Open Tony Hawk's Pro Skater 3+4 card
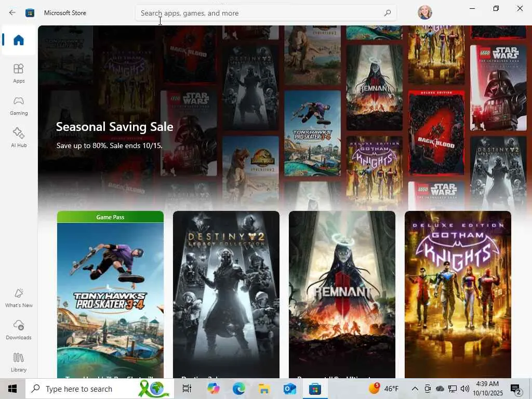This screenshot has height=399, width=532. (x=110, y=295)
